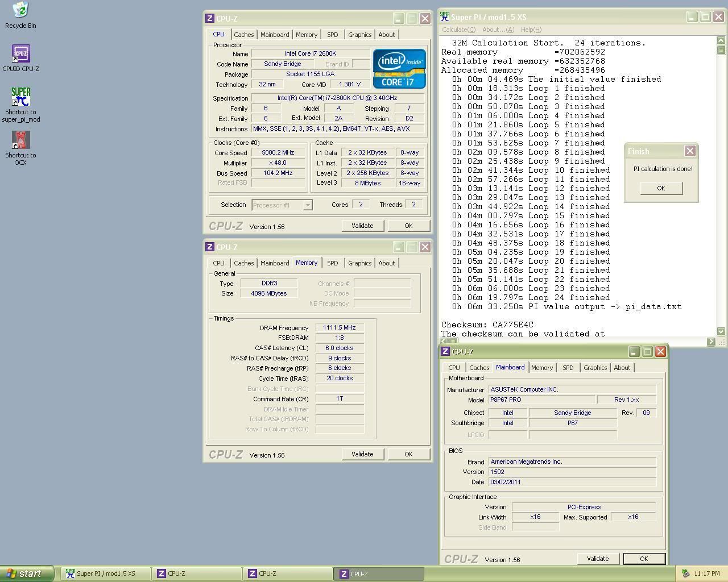Click the Super PI title bar icon

(445, 17)
